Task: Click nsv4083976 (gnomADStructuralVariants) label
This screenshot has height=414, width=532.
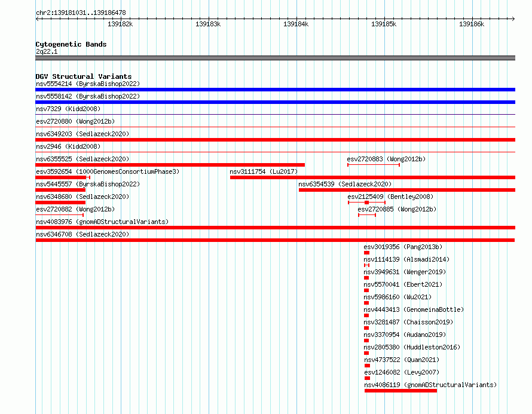Action: [x=102, y=222]
